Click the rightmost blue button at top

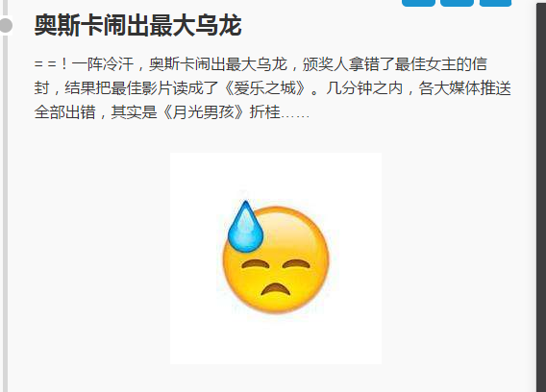pyautogui.click(x=495, y=3)
